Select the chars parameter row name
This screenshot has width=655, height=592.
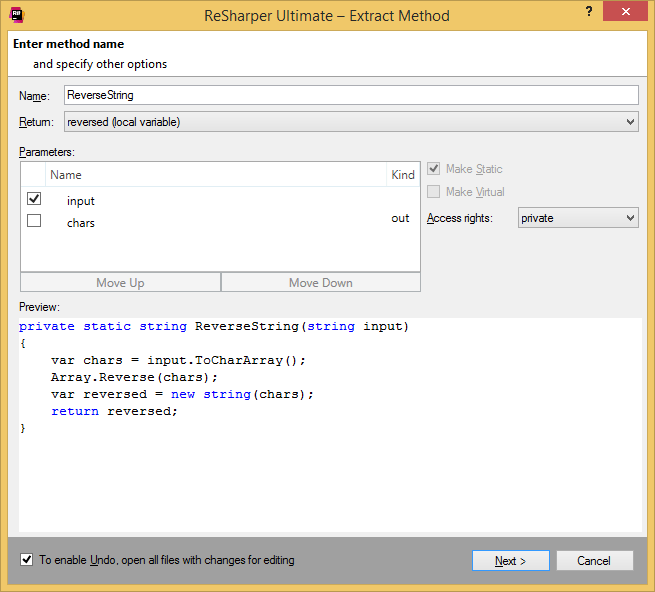81,223
